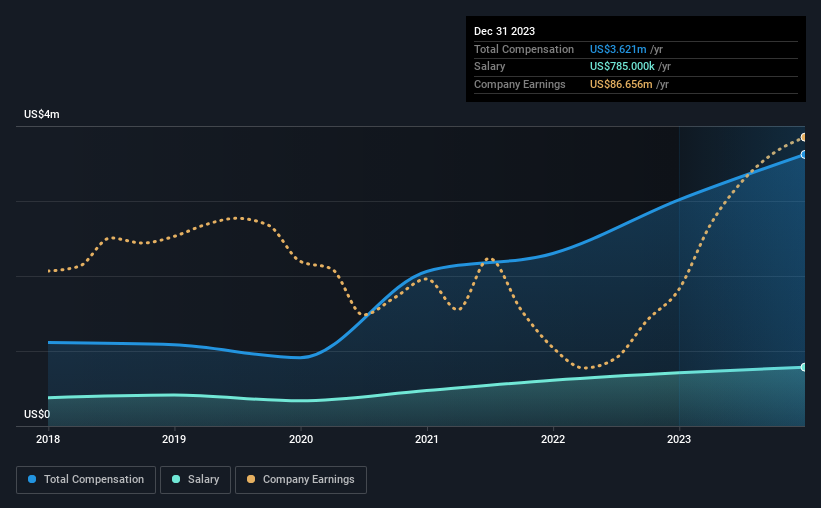Click the blue Total Compensation endpoint marker
The image size is (821, 508).
pyautogui.click(x=804, y=154)
